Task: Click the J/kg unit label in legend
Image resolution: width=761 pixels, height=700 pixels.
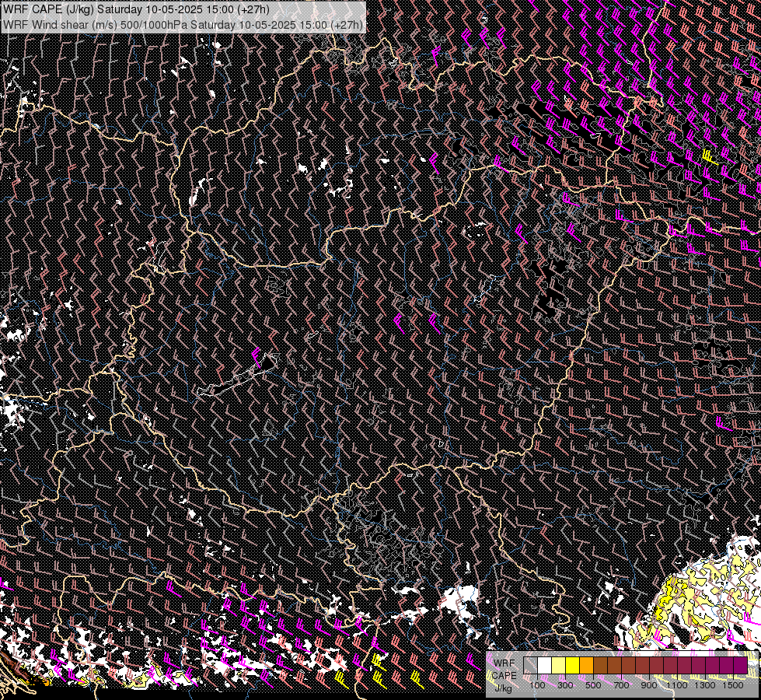Action: pos(503,689)
